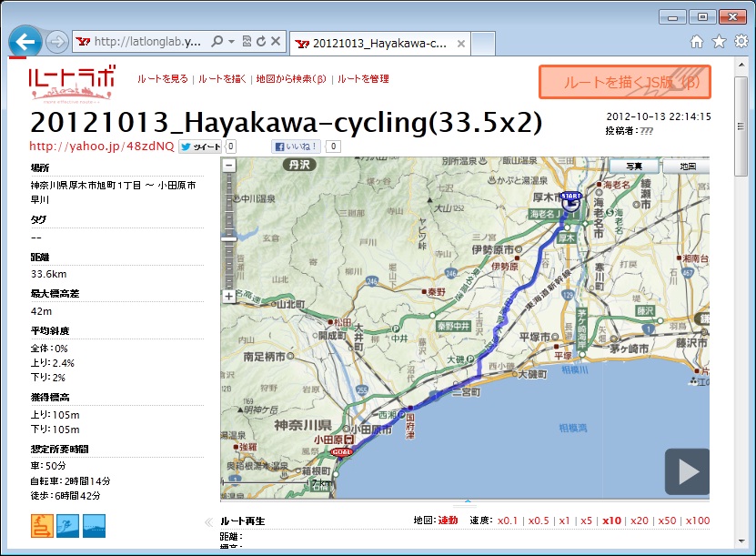Select the blue bridge-like third icon
Image resolution: width=756 pixels, height=556 pixels.
[x=94, y=526]
